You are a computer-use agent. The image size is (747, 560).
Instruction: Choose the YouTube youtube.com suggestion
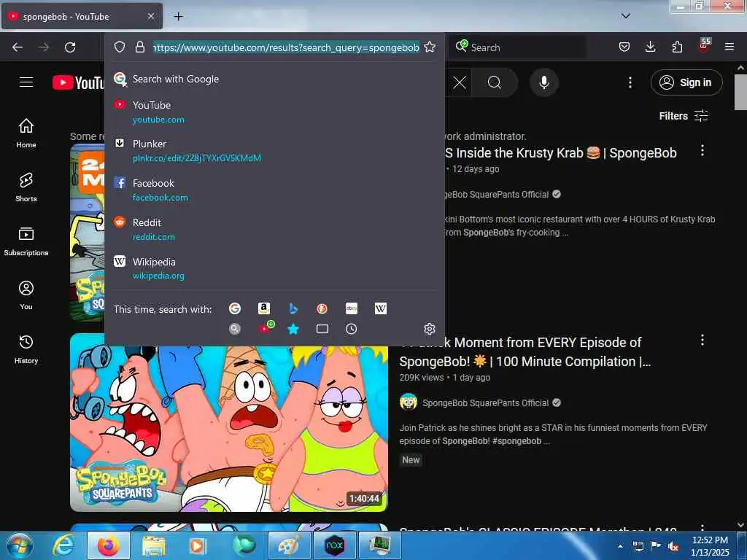(x=274, y=112)
